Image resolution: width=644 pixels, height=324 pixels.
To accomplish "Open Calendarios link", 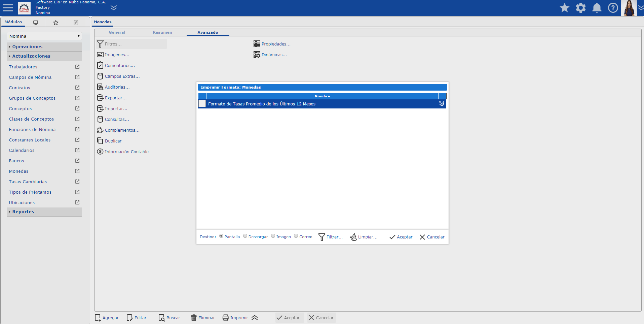I will pos(22,151).
